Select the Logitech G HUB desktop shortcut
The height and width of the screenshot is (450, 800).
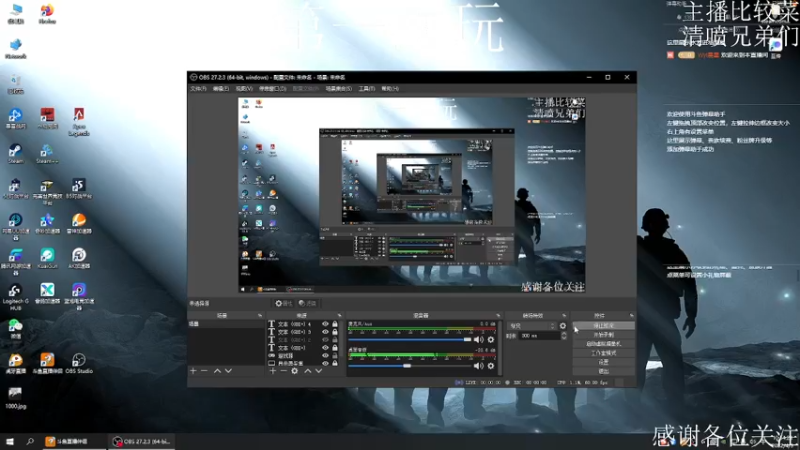15,297
